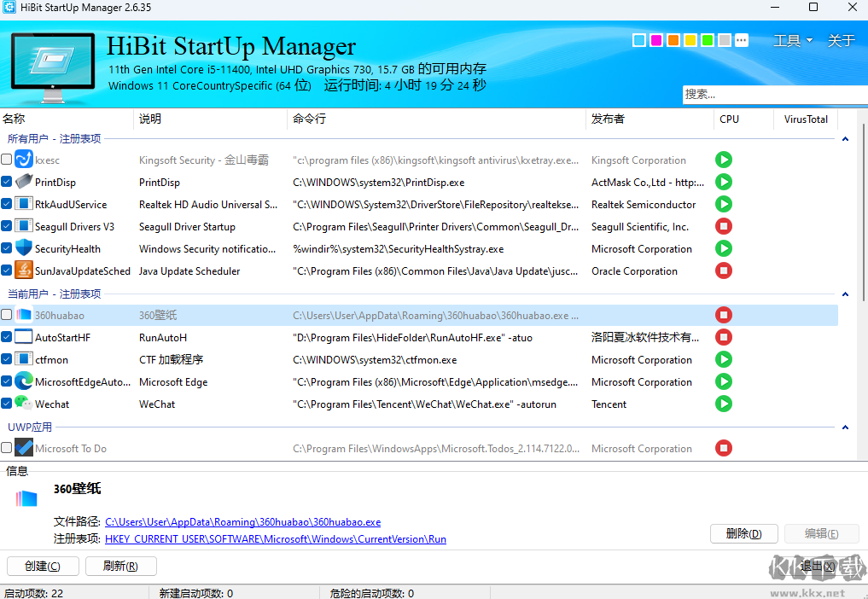
Task: Uncheck the AutoStartHF checkbox
Action: coord(7,337)
